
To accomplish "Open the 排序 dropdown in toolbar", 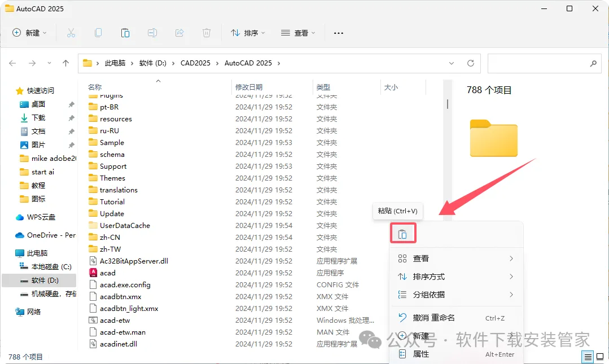I will (x=248, y=33).
